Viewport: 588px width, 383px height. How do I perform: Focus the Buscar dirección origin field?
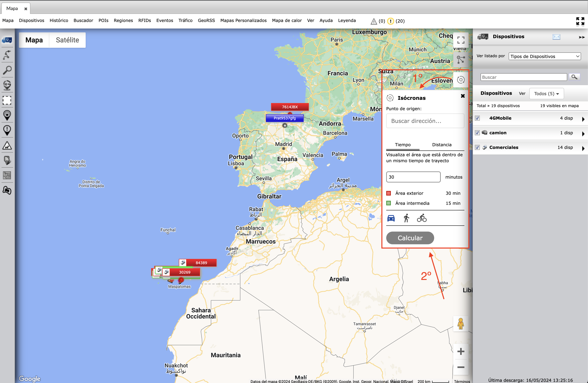(425, 121)
